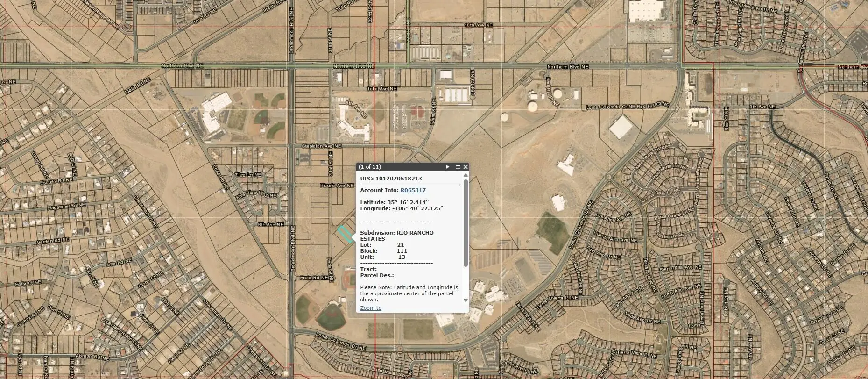Image resolution: width=868 pixels, height=379 pixels.
Task: Open account link R065317
Action: tap(413, 190)
